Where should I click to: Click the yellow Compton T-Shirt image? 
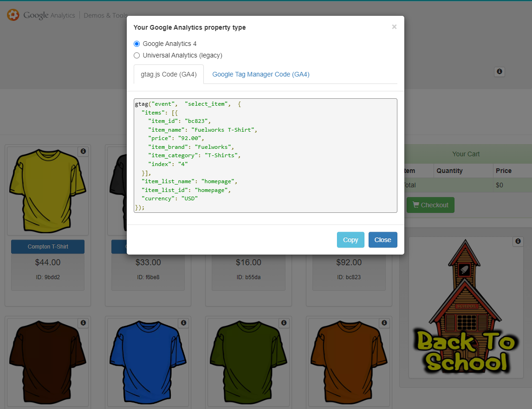[x=47, y=191]
